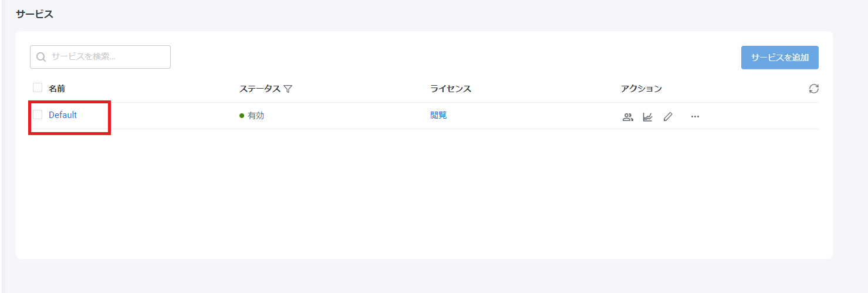Check the Default service row checkbox
This screenshot has width=868, height=293.
click(38, 114)
